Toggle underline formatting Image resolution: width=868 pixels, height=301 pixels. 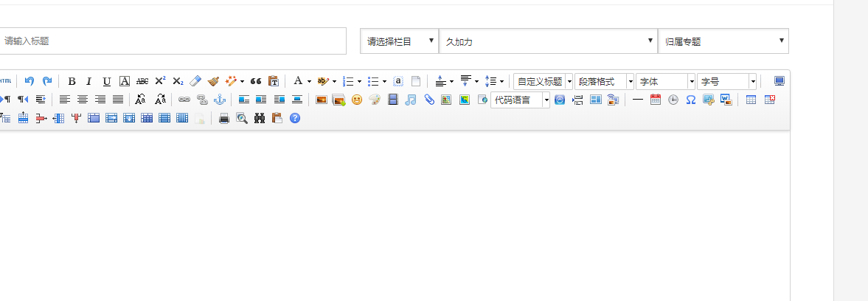coord(106,81)
